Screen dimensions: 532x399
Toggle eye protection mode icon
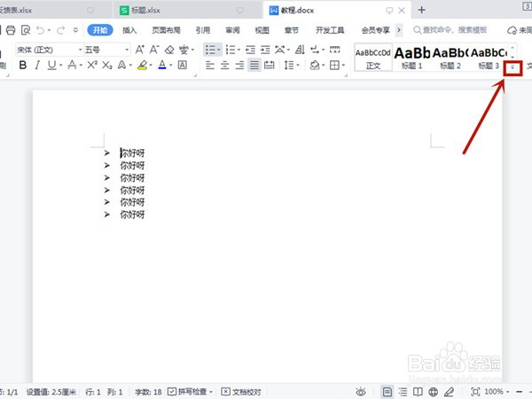click(361, 392)
